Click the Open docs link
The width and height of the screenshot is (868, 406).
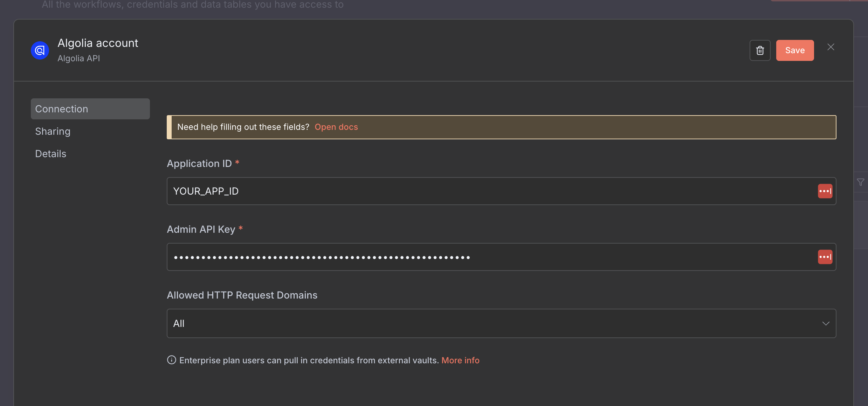[336, 127]
